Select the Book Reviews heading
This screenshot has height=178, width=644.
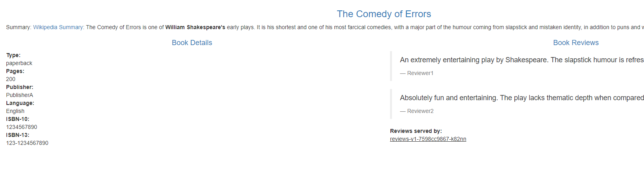[576, 43]
